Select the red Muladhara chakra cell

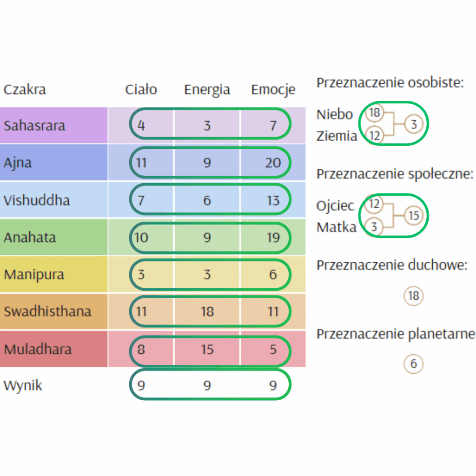(54, 349)
